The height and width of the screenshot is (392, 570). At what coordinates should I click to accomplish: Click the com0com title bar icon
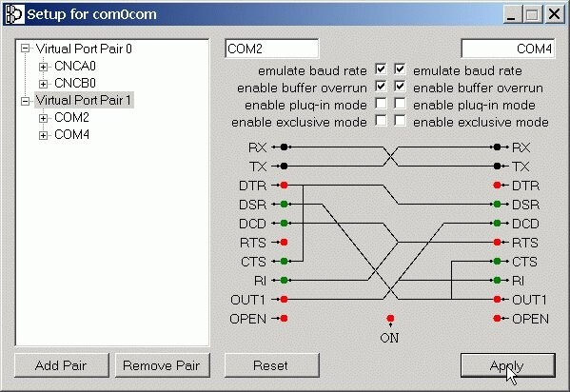pos(14,14)
